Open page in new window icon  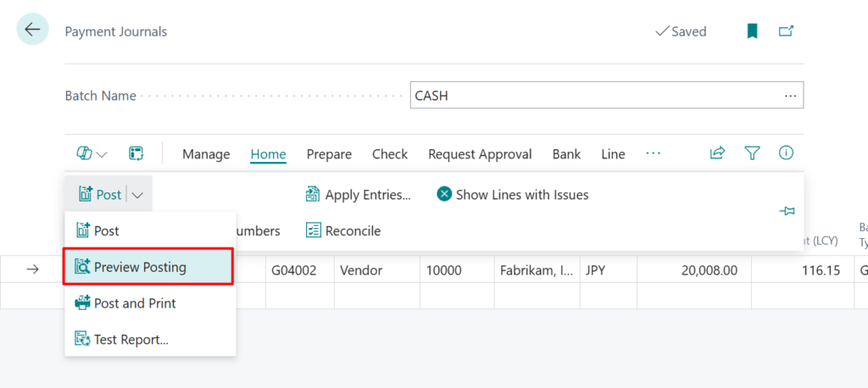pos(787,31)
